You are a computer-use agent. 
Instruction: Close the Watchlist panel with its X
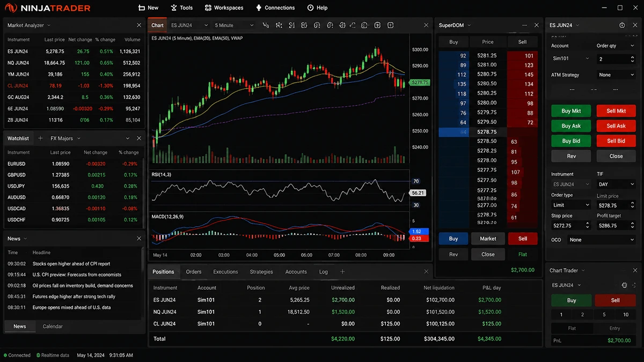[x=139, y=138]
